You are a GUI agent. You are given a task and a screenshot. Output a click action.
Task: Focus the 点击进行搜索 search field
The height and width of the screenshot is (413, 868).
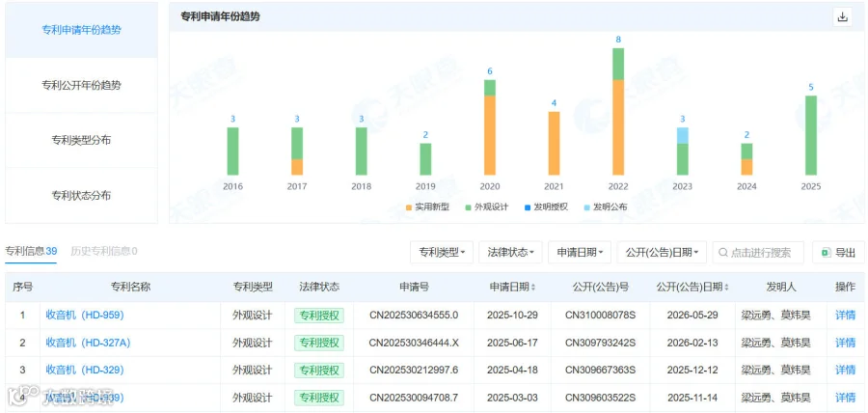pos(758,253)
